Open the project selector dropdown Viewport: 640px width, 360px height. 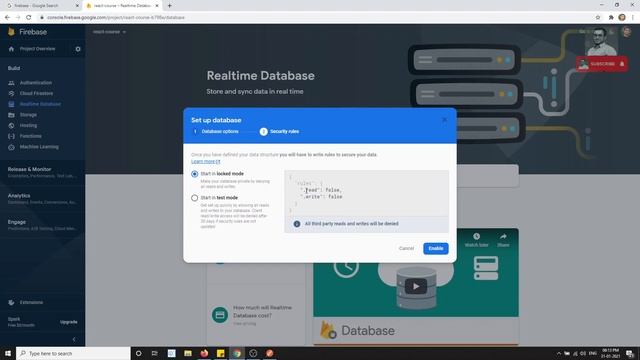coord(109,32)
